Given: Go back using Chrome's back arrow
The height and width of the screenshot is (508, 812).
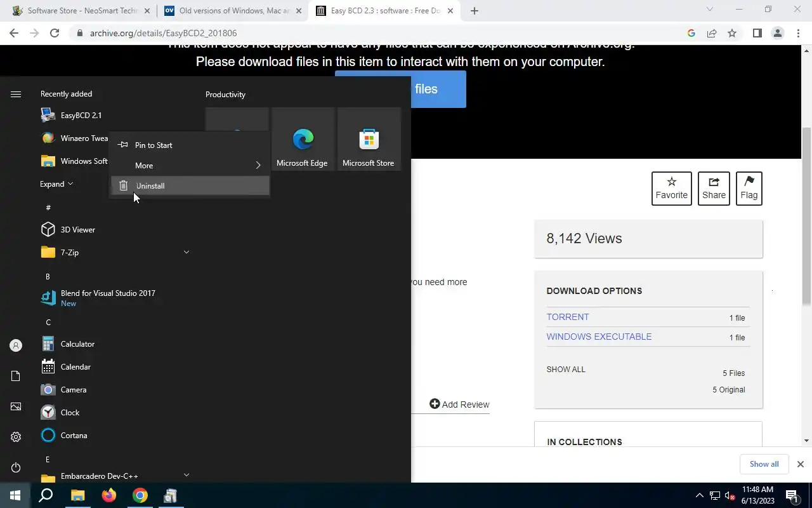Looking at the screenshot, I should [14, 33].
